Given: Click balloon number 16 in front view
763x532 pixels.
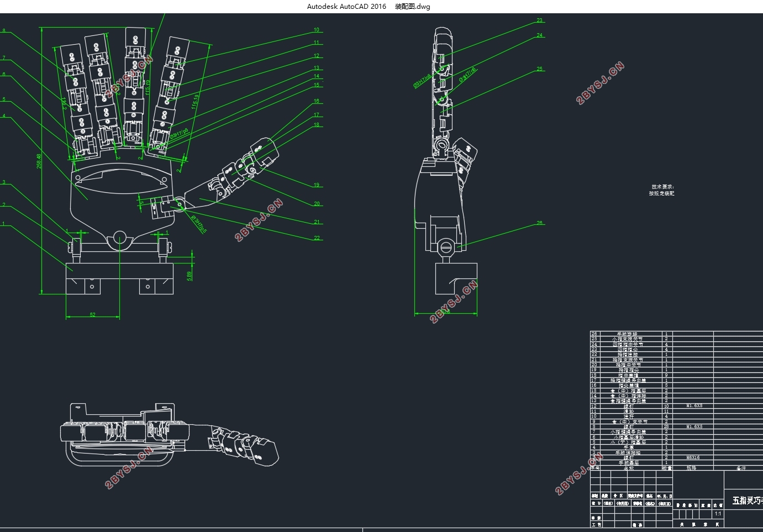Looking at the screenshot, I should (x=317, y=101).
